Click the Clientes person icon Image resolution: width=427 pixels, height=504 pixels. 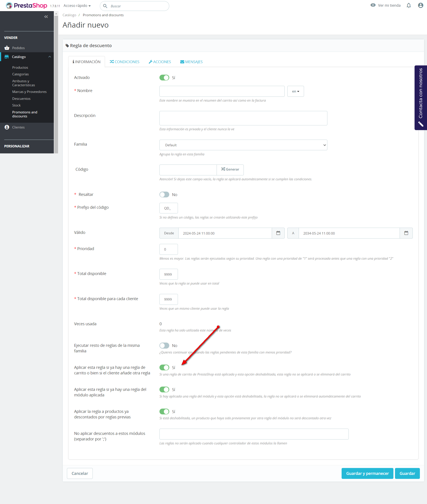[x=7, y=127]
